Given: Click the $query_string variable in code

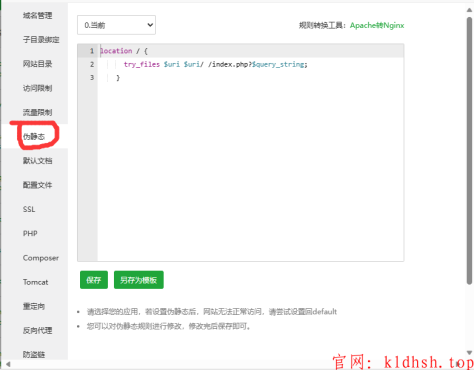Looking at the screenshot, I should 278,64.
